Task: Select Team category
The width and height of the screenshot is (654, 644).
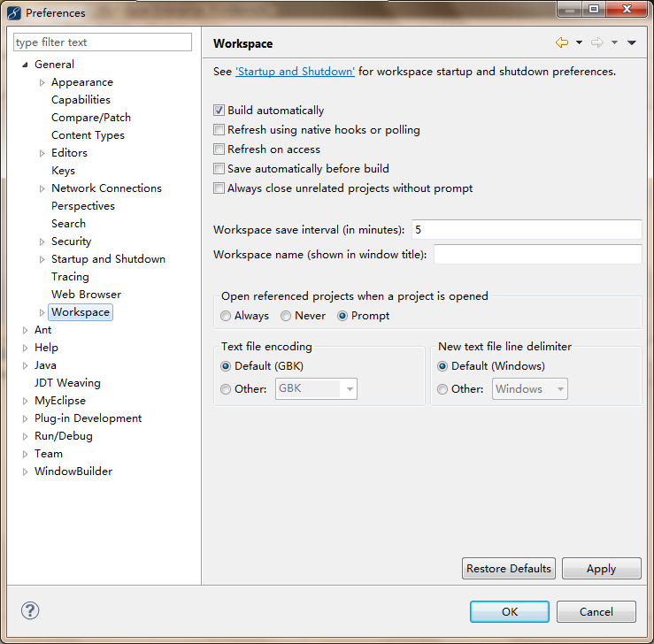Action: 49,454
